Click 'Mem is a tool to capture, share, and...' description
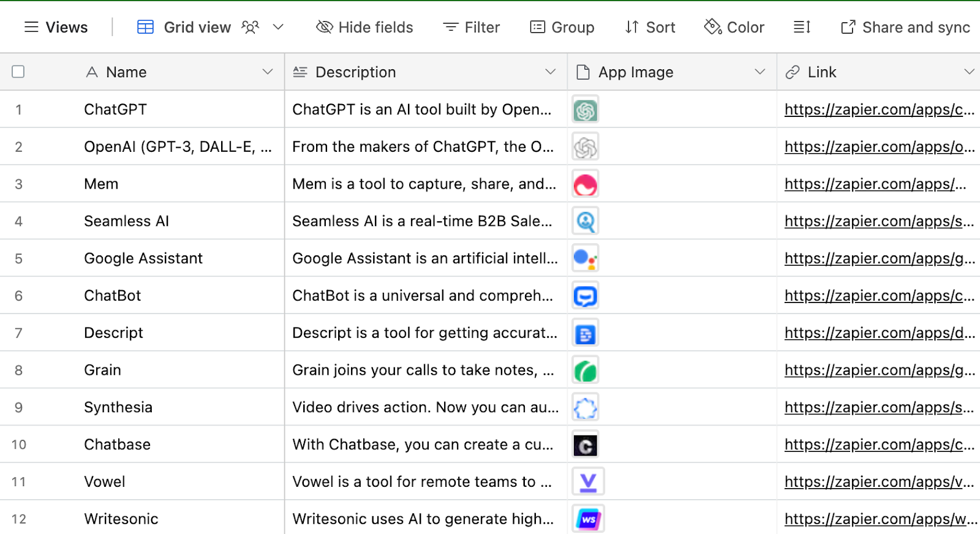 tap(424, 184)
